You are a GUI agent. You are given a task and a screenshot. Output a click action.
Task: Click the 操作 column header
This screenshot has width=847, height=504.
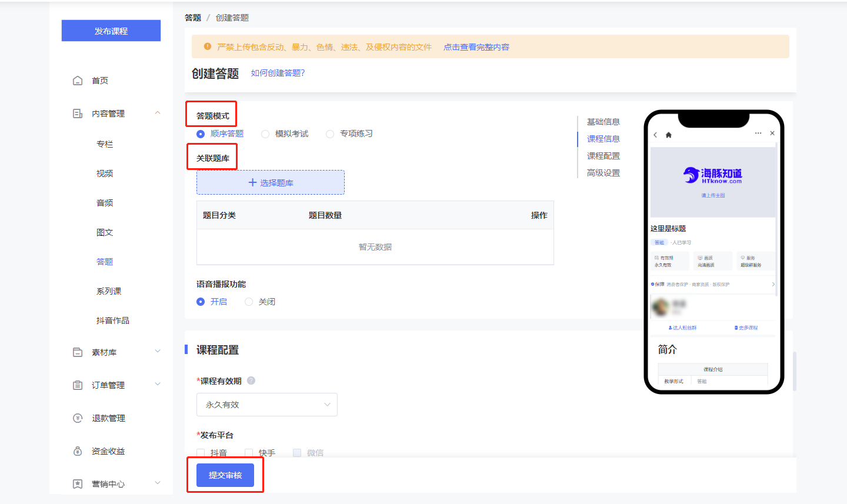click(x=539, y=215)
